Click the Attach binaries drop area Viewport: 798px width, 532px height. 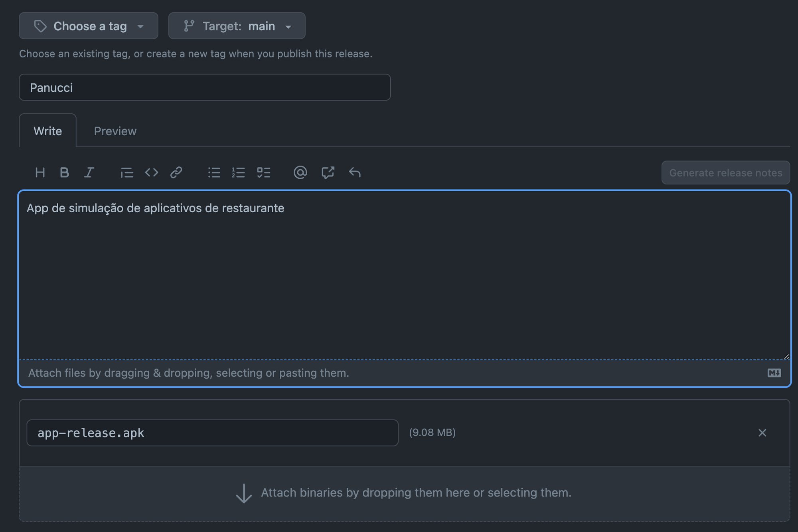[404, 493]
